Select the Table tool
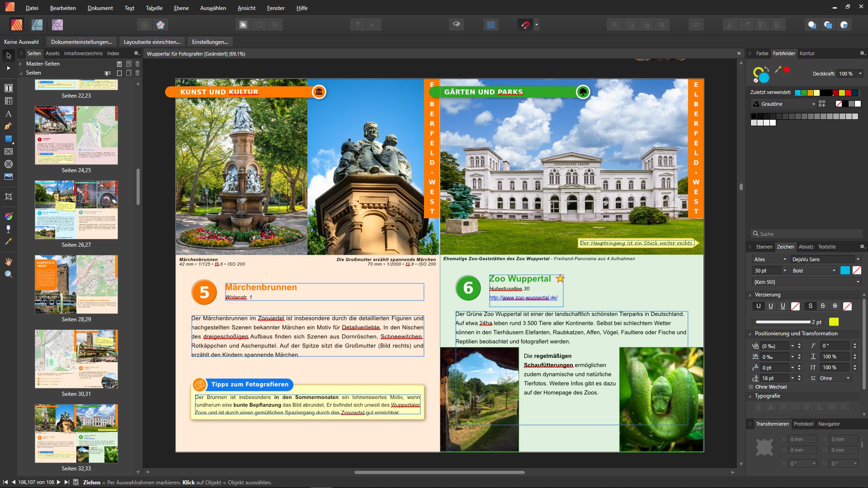Screen dimensions: 868x488 (x=8, y=101)
